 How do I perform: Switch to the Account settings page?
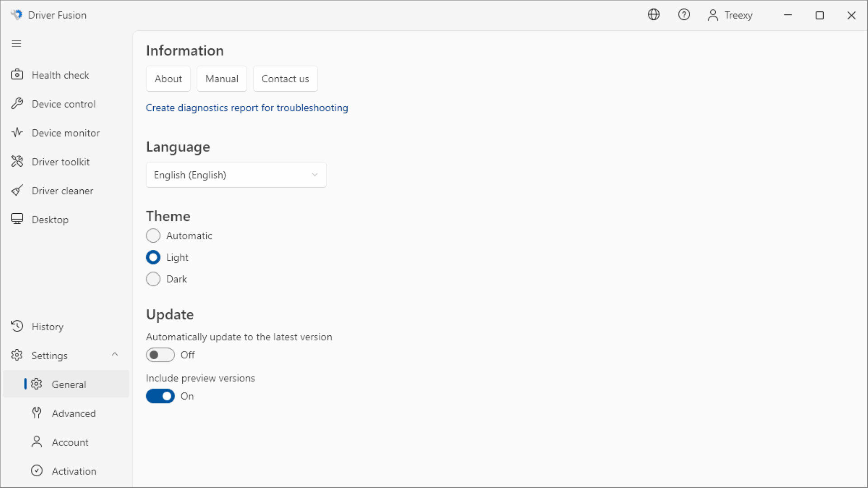[70, 442]
